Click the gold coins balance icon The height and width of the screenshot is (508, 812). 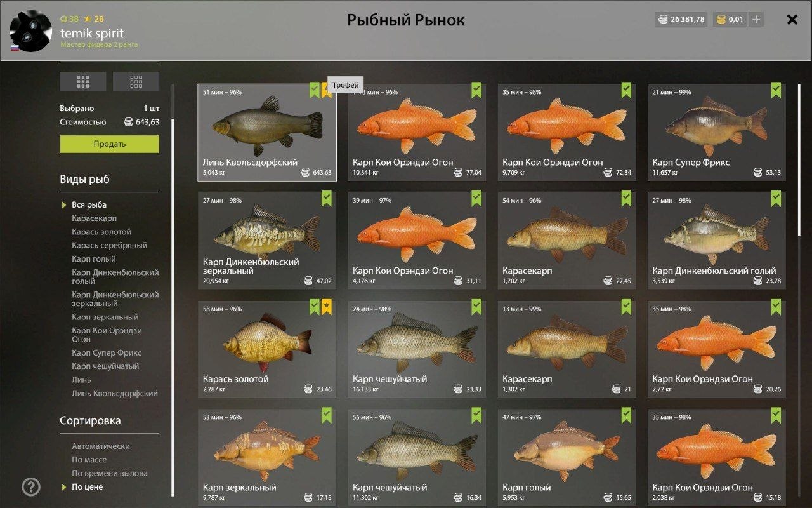721,20
